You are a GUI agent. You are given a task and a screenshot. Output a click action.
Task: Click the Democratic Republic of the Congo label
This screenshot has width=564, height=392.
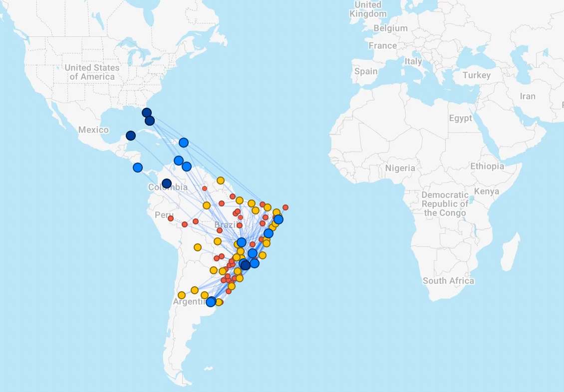click(x=445, y=203)
